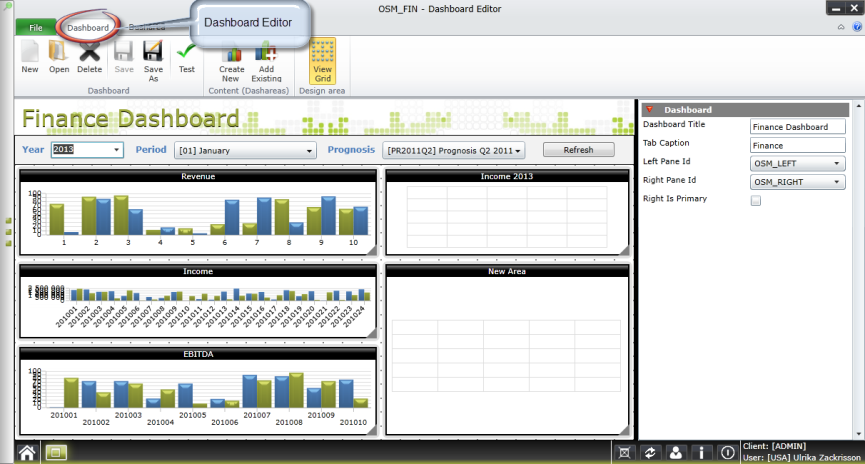The height and width of the screenshot is (464, 865).
Task: Click the Refresh button
Action: tap(578, 150)
